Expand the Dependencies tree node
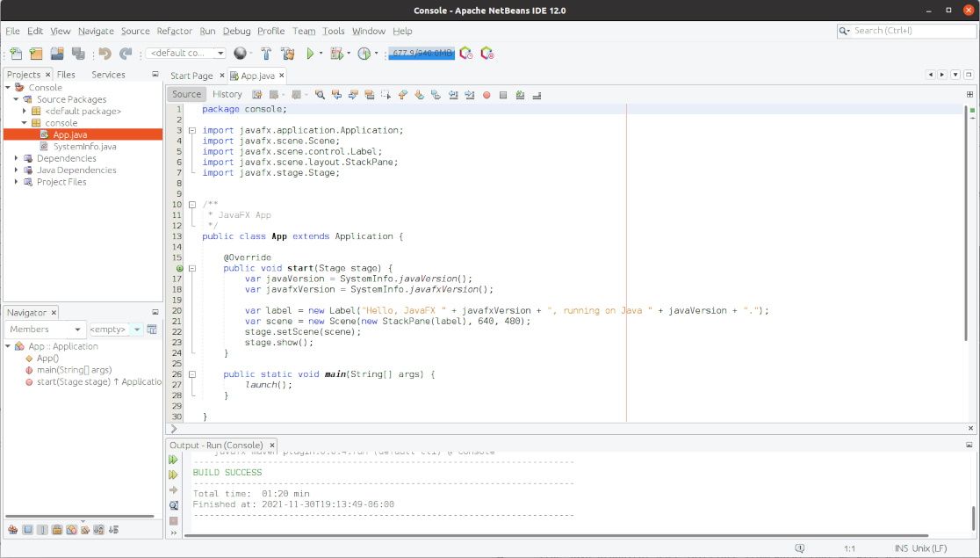The height and width of the screenshot is (558, 980). [17, 159]
